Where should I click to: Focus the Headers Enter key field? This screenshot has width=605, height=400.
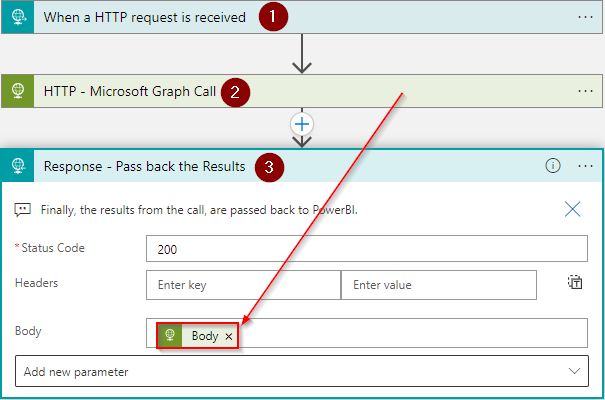(x=243, y=285)
